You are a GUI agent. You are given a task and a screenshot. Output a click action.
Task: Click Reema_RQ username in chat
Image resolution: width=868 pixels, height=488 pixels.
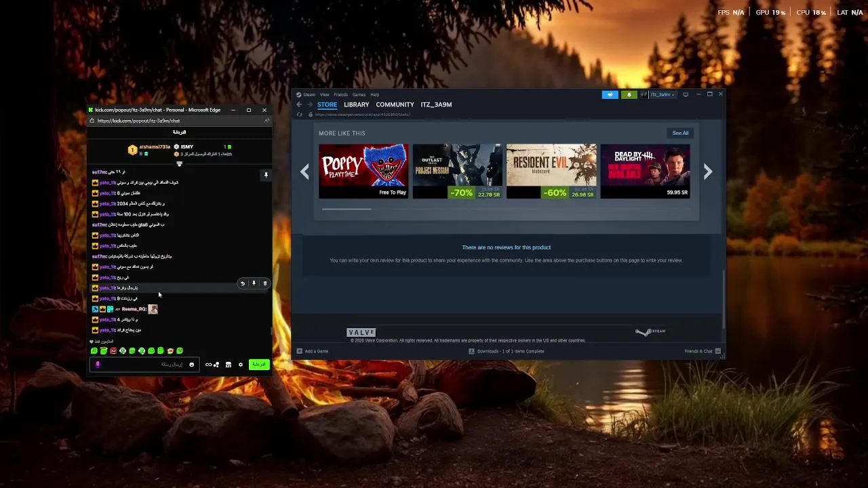coord(134,309)
